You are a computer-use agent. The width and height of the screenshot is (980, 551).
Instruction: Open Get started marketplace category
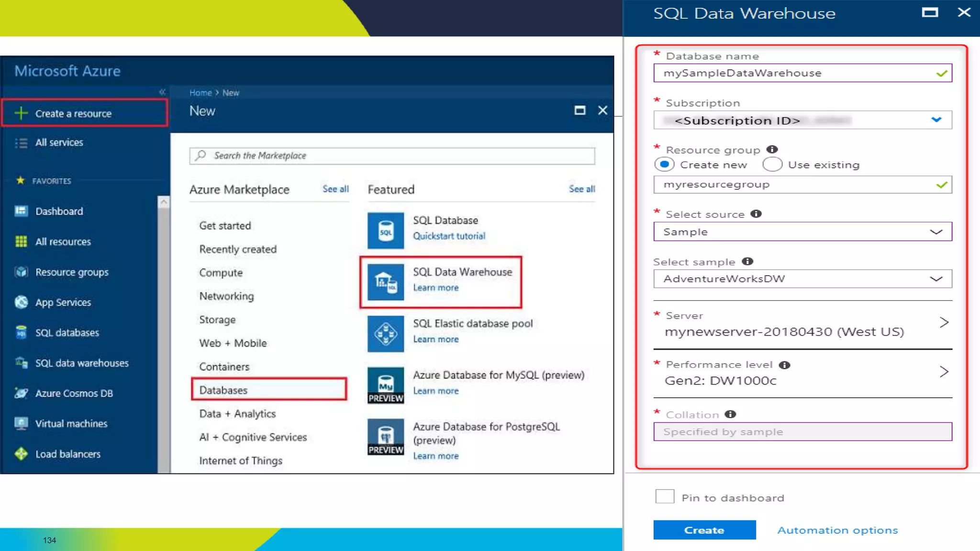[225, 226]
